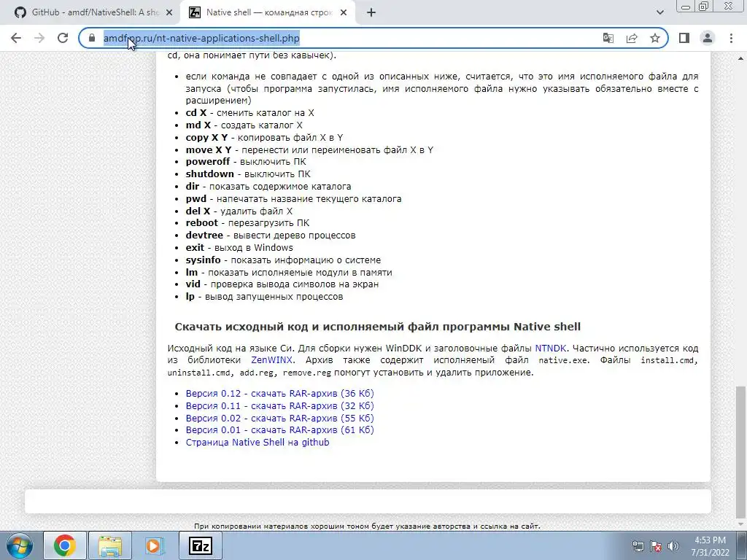Expand the tab search chevron
This screenshot has height=560, width=747.
659,13
